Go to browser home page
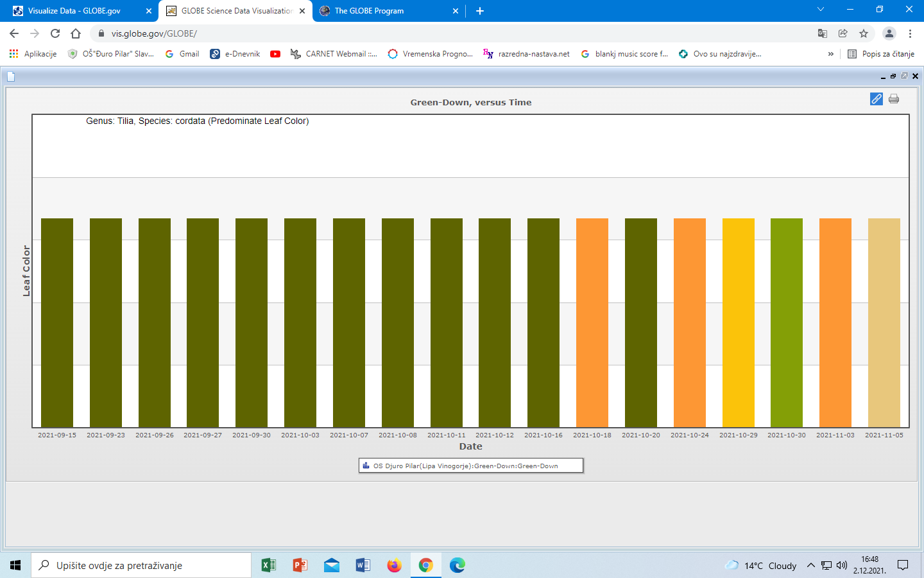This screenshot has height=578, width=924. coord(76,33)
